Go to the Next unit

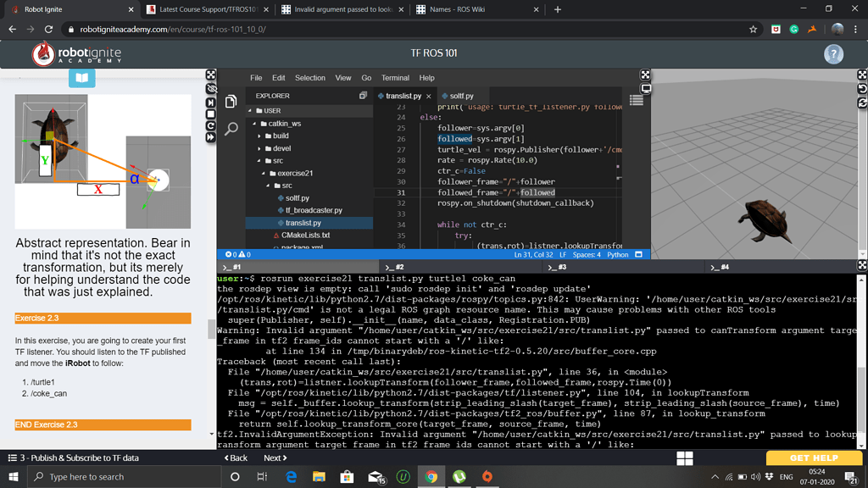tap(275, 457)
